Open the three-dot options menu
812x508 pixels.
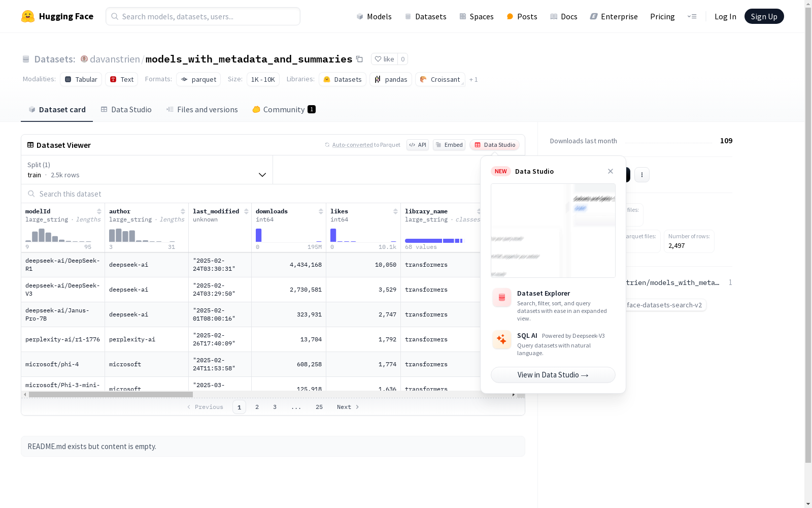(642, 175)
